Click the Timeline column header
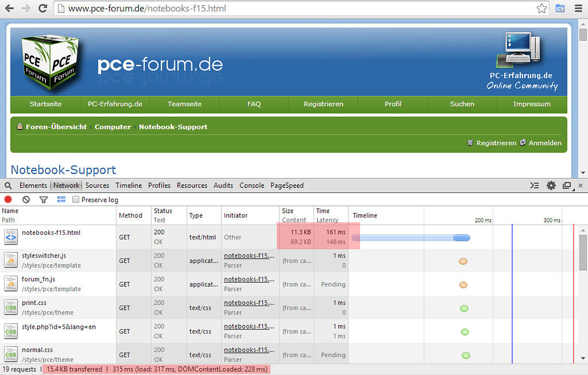 coord(365,215)
